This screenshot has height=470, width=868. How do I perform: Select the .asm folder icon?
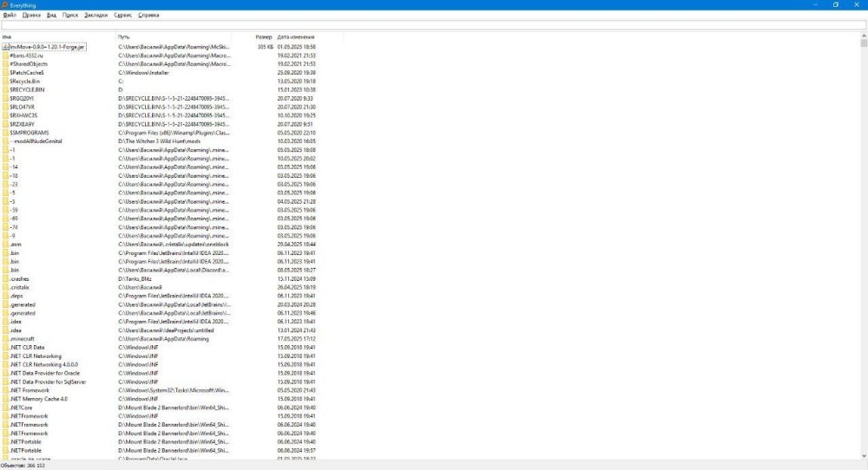pos(5,245)
